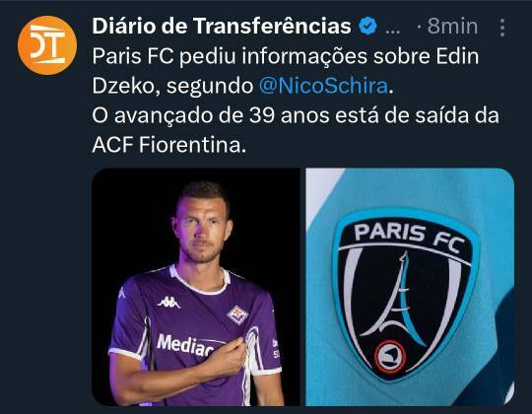Screen dimensions: 532x414
Task: Click the blue verified badge
Action: click(x=367, y=27)
